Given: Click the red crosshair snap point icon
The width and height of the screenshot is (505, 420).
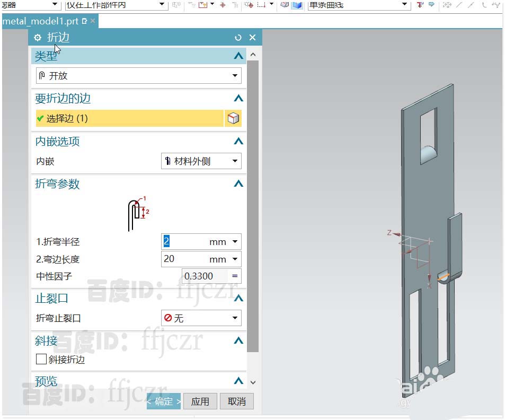Looking at the screenshot, I should [x=223, y=5].
